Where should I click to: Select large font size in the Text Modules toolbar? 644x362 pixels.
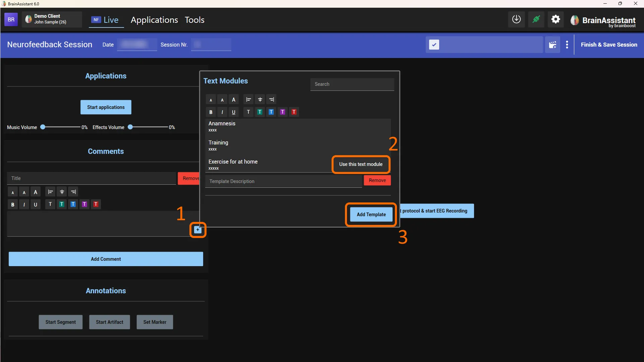tap(234, 100)
